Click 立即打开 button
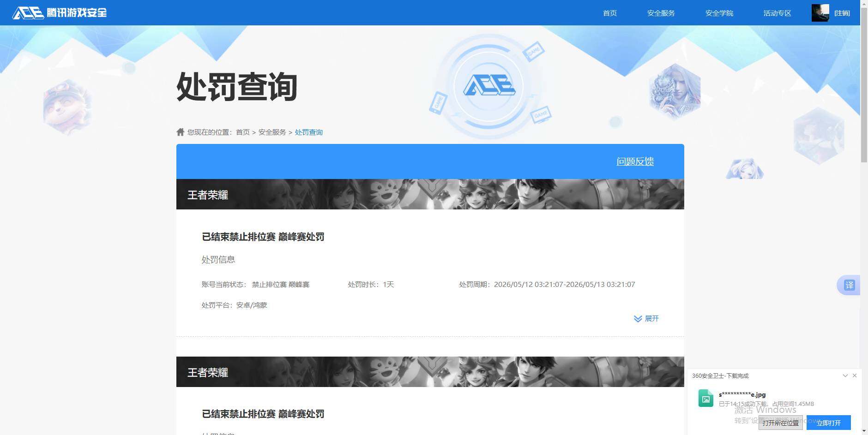This screenshot has width=868, height=435. 828,423
